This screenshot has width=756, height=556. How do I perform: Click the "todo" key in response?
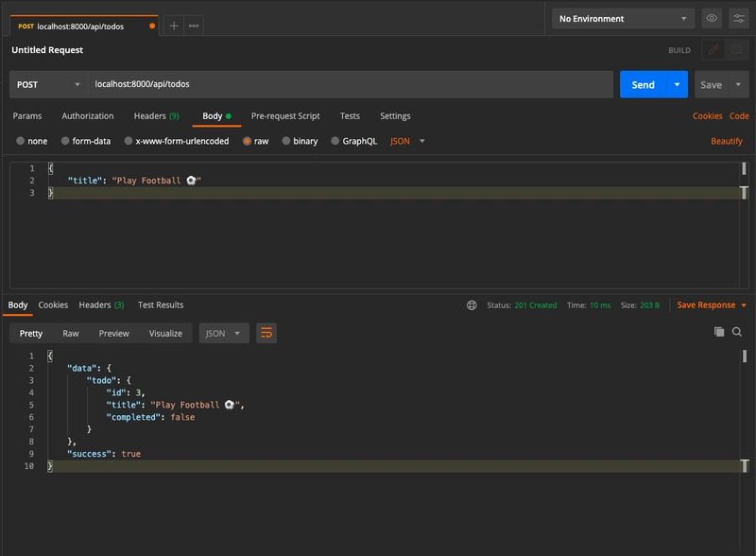pyautogui.click(x=103, y=380)
